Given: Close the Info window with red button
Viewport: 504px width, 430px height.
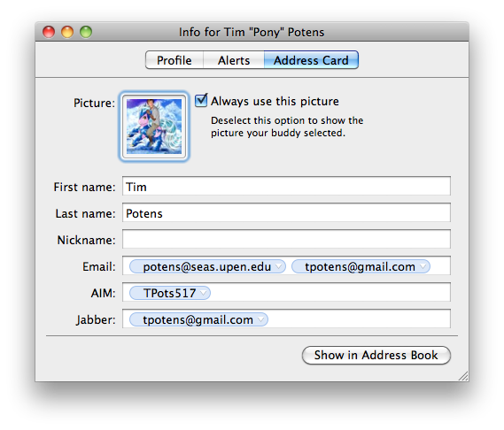Looking at the screenshot, I should coord(49,32).
